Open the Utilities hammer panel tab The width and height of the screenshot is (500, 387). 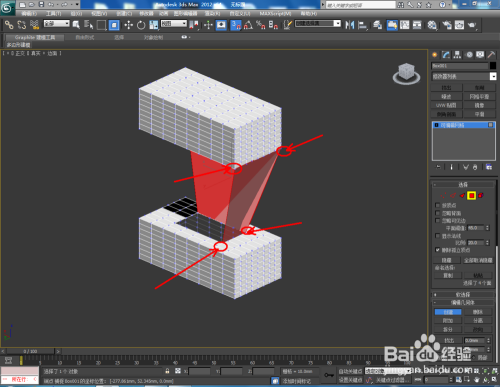coord(491,55)
